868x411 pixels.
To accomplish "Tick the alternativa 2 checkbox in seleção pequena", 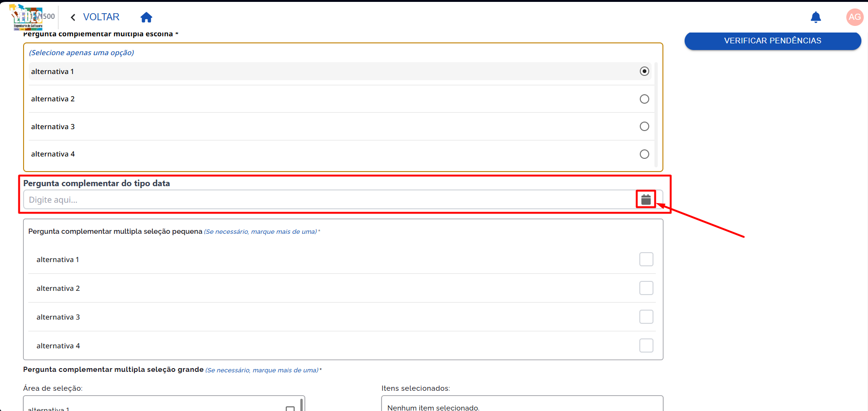I will click(646, 288).
